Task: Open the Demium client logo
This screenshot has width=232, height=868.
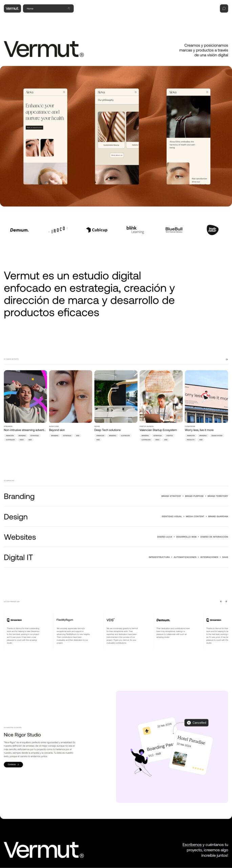Action: 19,230
